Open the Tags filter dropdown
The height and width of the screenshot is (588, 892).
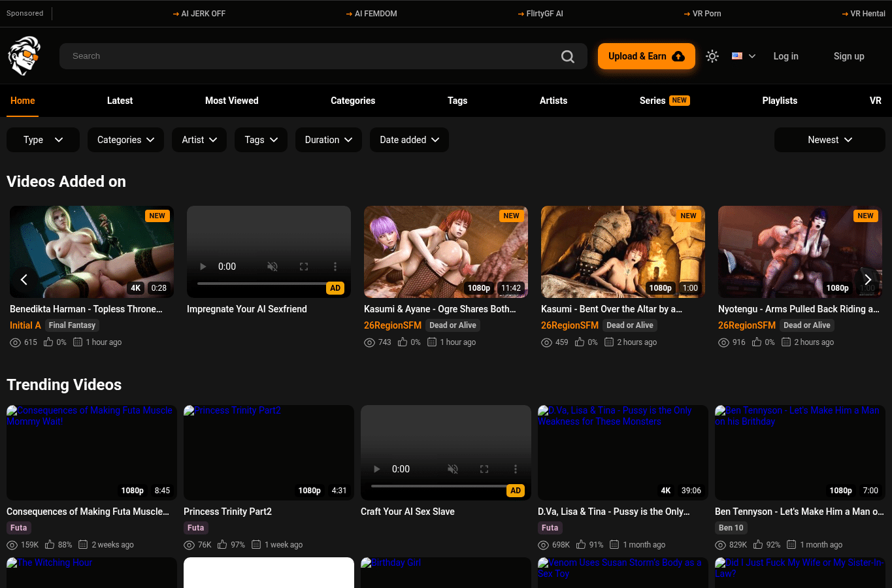[261, 140]
